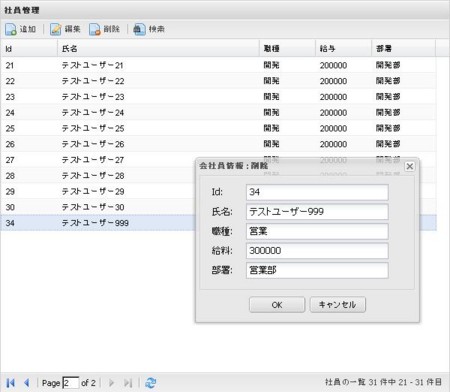Select row テストユーザー21
This screenshot has width=450, height=392.
[x=218, y=65]
